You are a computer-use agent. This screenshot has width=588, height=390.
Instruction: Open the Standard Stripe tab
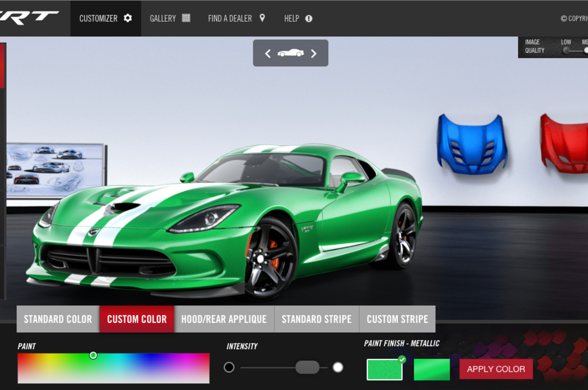tap(317, 319)
